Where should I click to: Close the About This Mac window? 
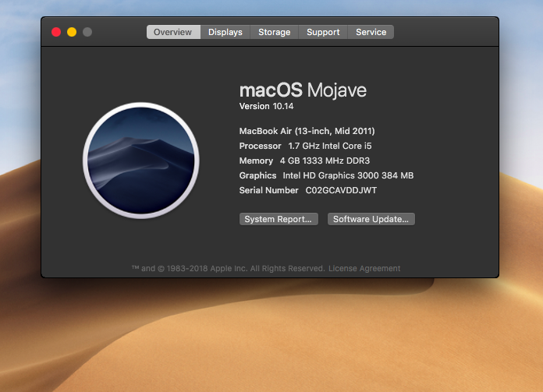pos(56,32)
